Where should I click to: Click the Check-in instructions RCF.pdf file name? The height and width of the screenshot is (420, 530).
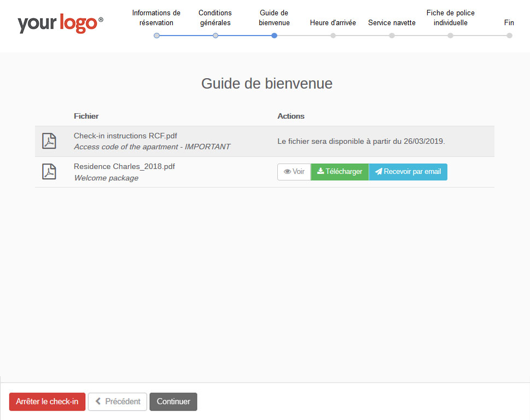click(x=125, y=136)
